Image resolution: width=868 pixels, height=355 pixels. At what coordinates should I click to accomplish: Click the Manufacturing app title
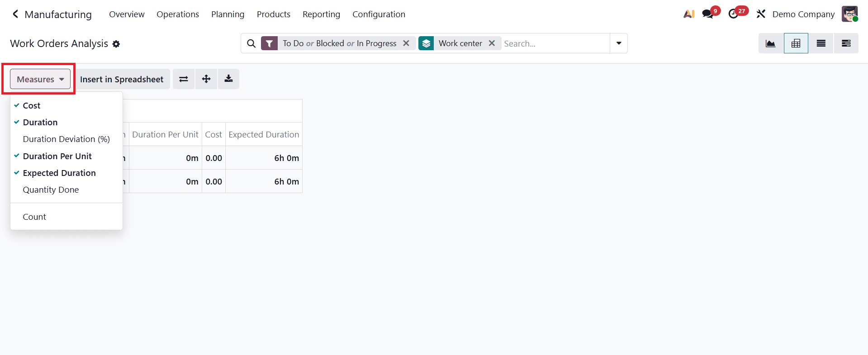(58, 14)
